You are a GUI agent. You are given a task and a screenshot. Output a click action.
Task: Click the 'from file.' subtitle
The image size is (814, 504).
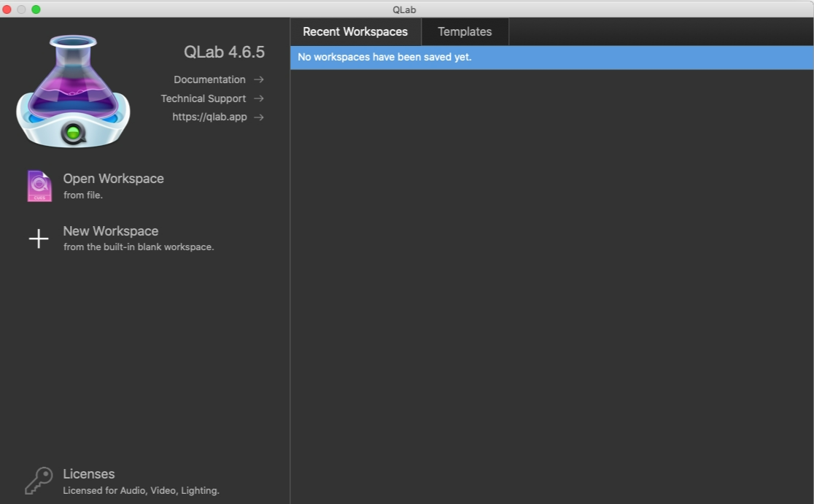tap(83, 195)
